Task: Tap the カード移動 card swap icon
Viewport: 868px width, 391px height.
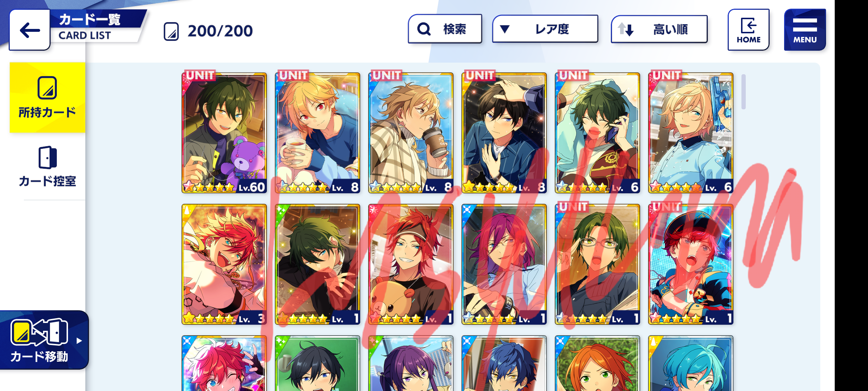Action: (39, 332)
